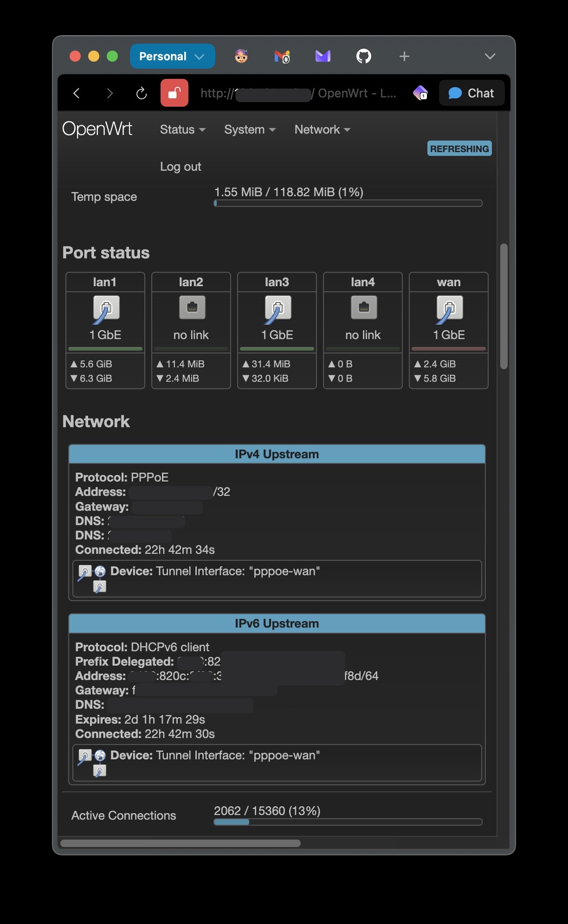Click the Network section heading

(x=96, y=422)
